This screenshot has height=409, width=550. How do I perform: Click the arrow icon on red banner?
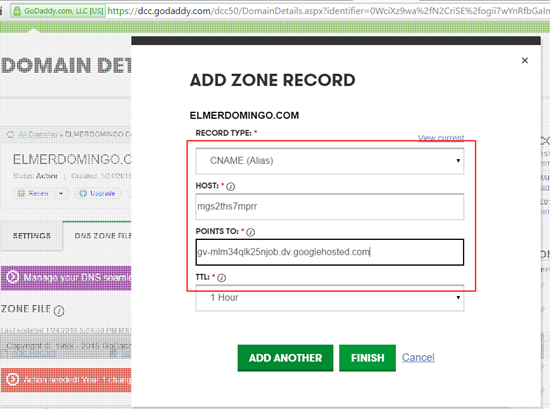(13, 380)
